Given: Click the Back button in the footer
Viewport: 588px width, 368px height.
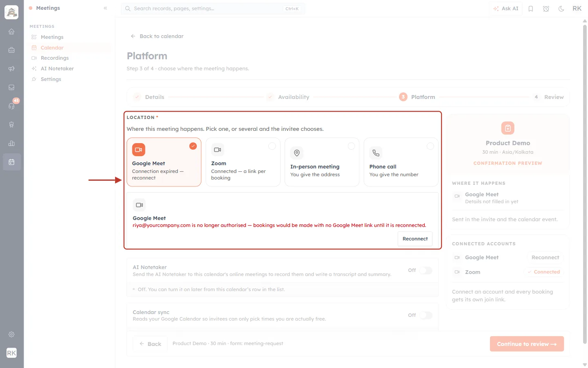Looking at the screenshot, I should coord(150,344).
